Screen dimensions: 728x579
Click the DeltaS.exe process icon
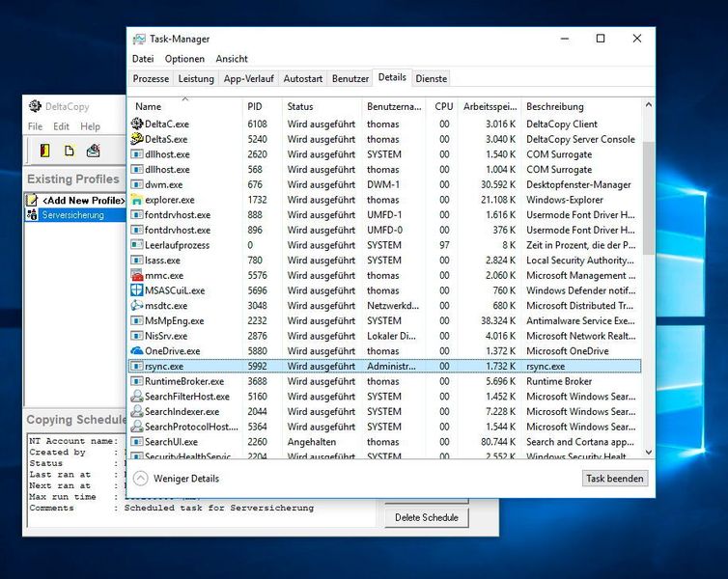(x=137, y=139)
